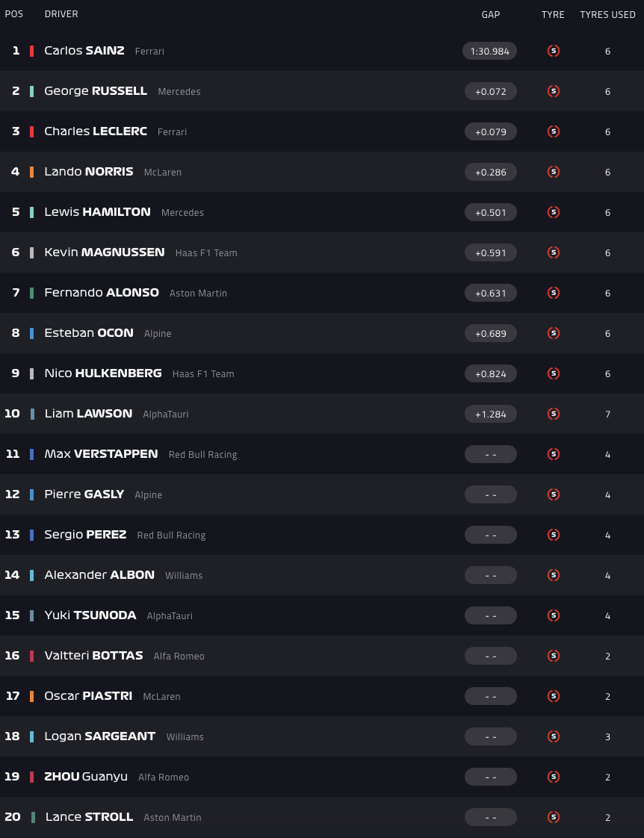The width and height of the screenshot is (644, 838).
Task: Click the 1:30.984 lap time pill
Action: [490, 51]
